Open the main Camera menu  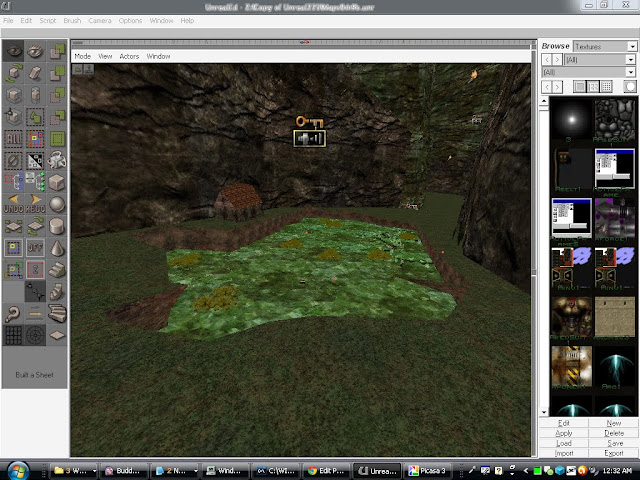pos(100,20)
